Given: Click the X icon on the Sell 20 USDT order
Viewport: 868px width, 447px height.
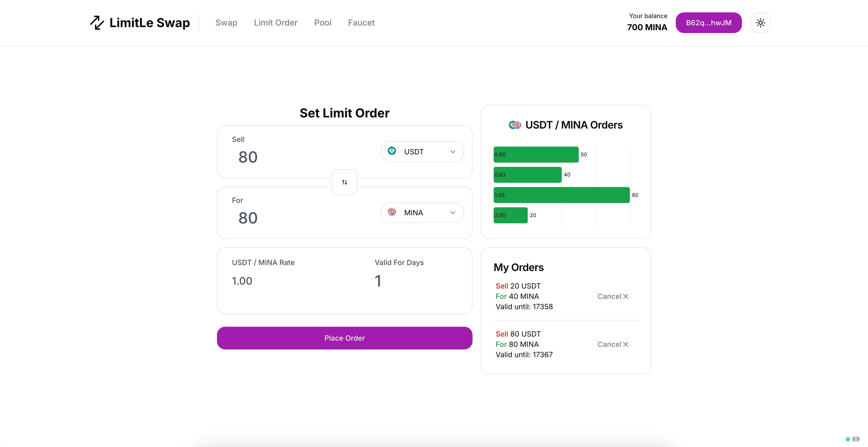Looking at the screenshot, I should pyautogui.click(x=625, y=296).
